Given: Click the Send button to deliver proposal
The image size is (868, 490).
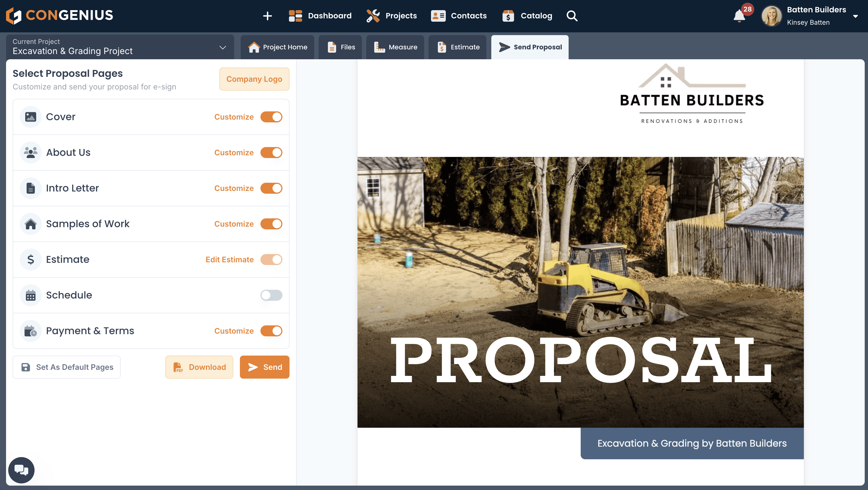Looking at the screenshot, I should (265, 367).
